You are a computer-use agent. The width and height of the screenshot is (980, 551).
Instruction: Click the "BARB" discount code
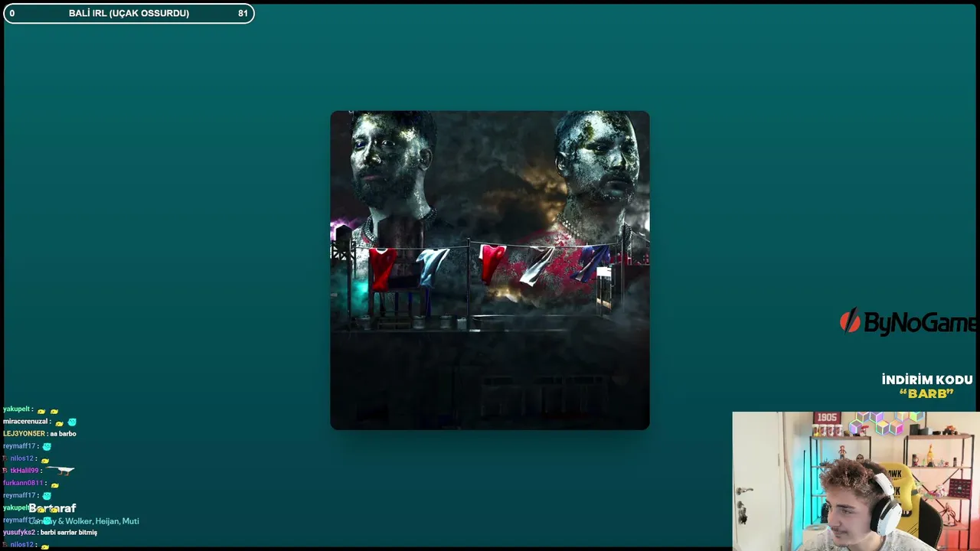coord(926,393)
